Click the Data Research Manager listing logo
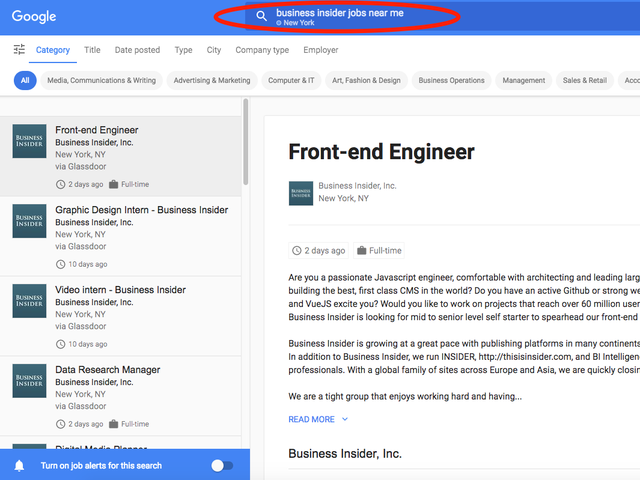The height and width of the screenshot is (480, 640). (x=29, y=381)
